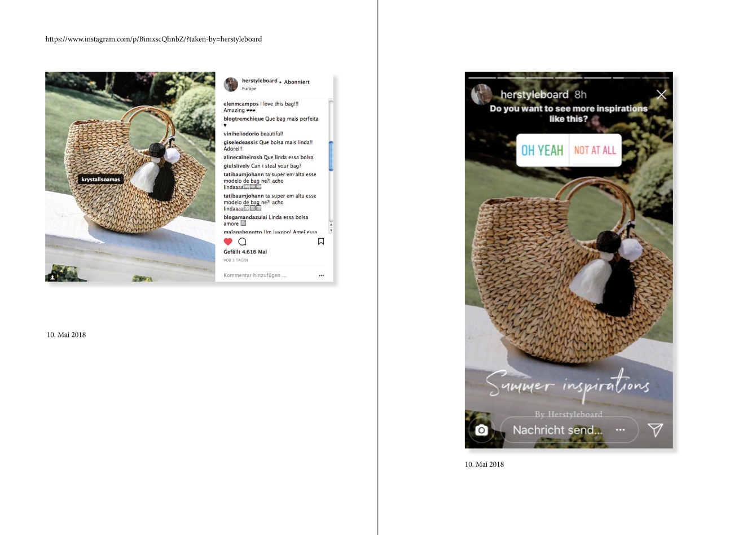The height and width of the screenshot is (535, 756).
Task: Vote OH YEAH in story poll
Action: 542,150
